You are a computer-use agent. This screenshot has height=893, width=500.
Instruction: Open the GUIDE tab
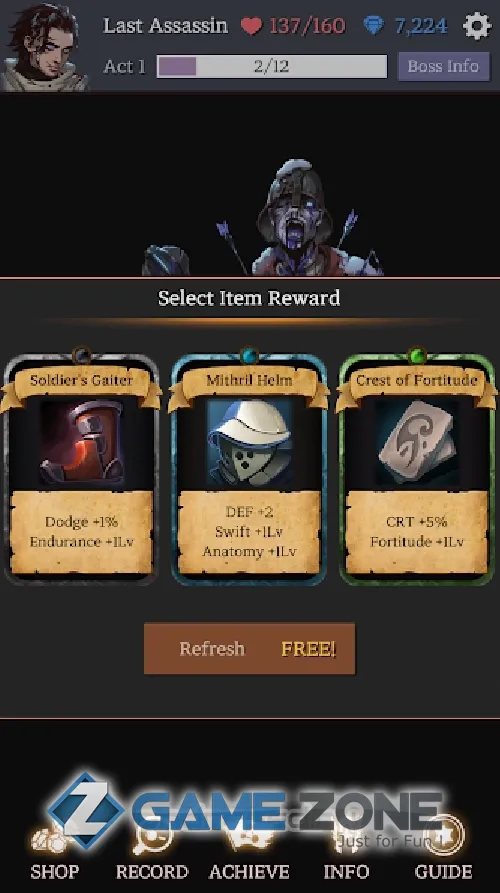click(x=443, y=852)
